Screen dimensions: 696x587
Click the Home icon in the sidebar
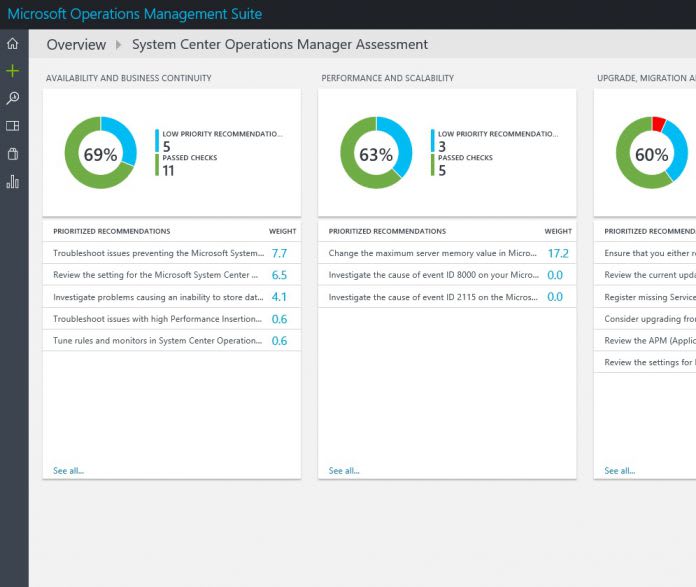point(13,44)
